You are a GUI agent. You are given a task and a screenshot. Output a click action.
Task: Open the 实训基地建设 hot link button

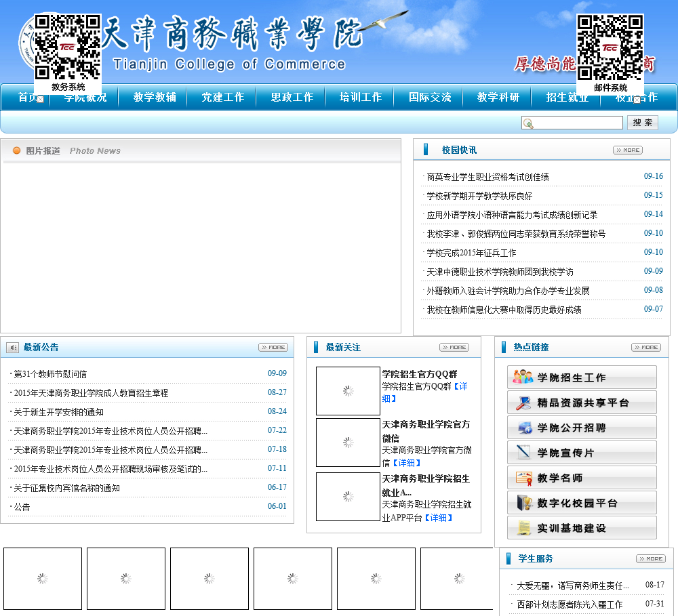pyautogui.click(x=582, y=528)
